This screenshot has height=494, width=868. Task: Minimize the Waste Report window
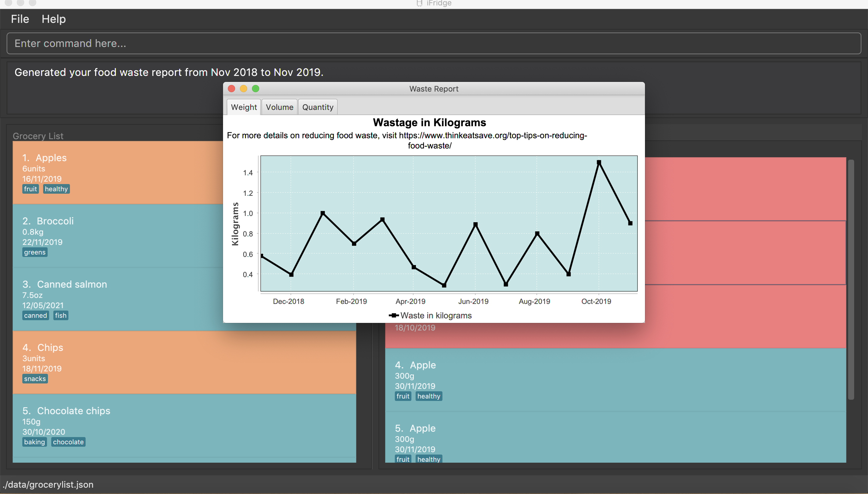244,89
